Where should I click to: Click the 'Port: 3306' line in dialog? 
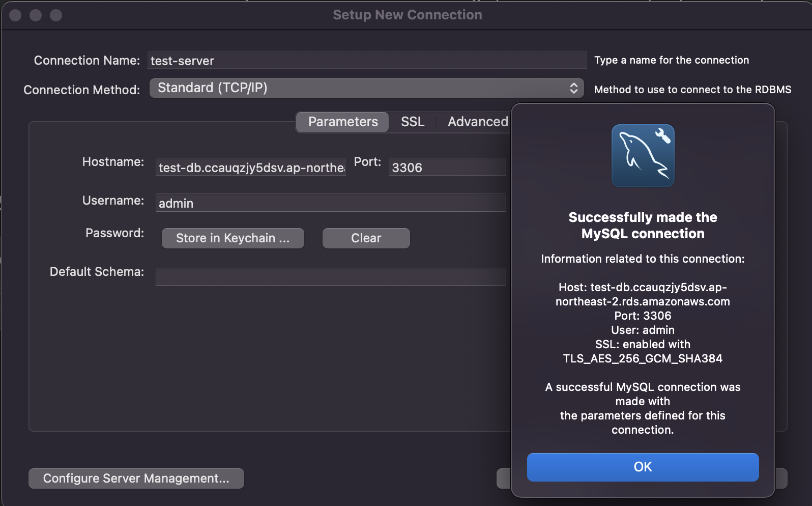(643, 316)
